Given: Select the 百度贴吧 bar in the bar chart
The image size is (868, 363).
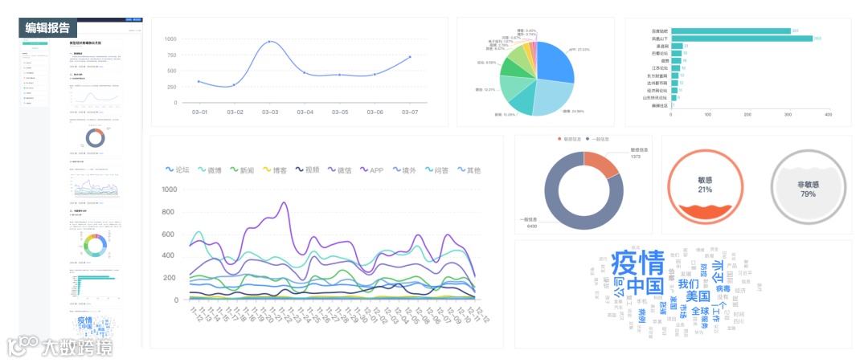Looking at the screenshot, I should (731, 31).
